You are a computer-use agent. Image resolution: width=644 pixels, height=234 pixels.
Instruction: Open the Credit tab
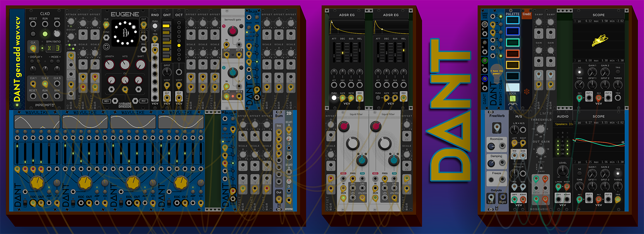coord(527,14)
